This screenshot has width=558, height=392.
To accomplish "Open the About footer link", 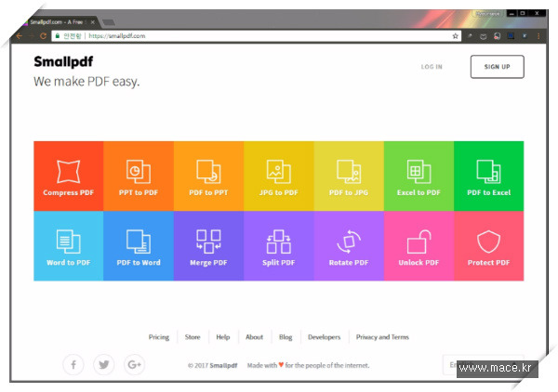I will coord(255,337).
